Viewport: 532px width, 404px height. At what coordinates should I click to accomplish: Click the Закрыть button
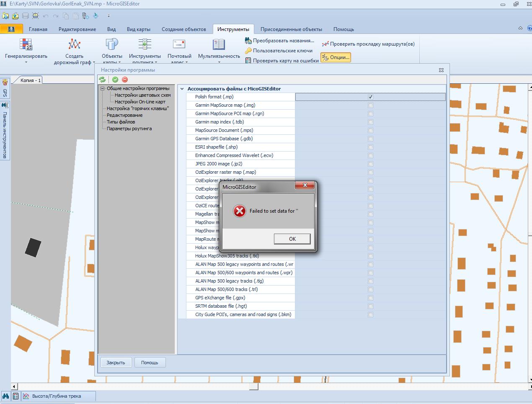pos(116,363)
